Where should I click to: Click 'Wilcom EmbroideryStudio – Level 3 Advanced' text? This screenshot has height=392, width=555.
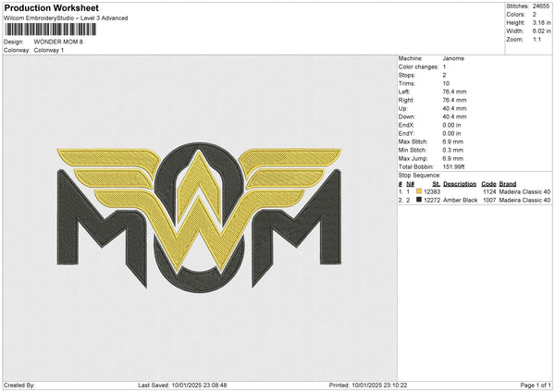coord(66,18)
